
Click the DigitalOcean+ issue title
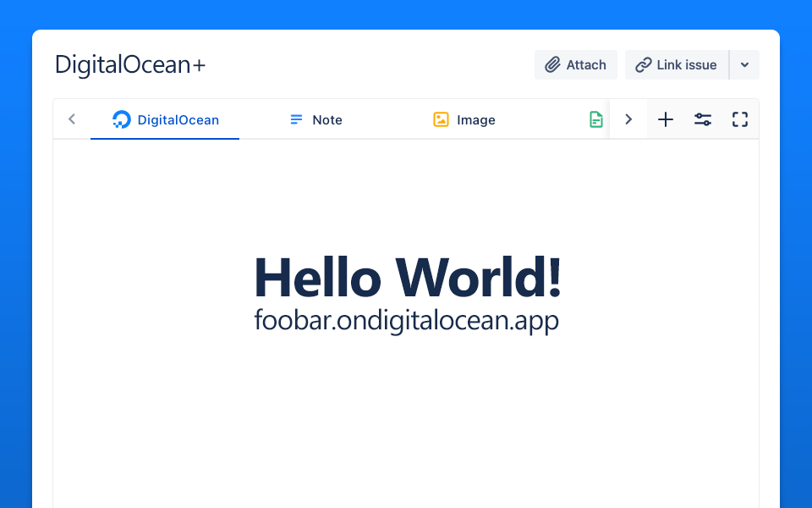[x=129, y=64]
